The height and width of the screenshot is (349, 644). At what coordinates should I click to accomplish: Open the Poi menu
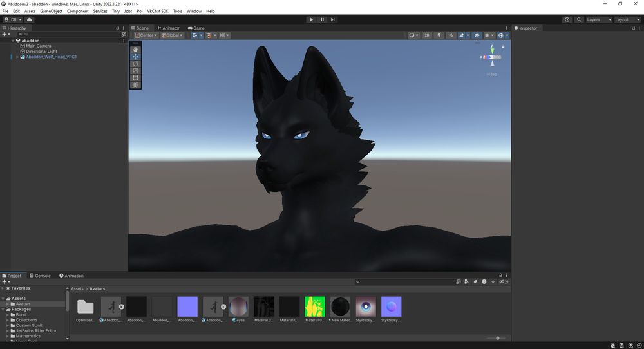(x=140, y=11)
